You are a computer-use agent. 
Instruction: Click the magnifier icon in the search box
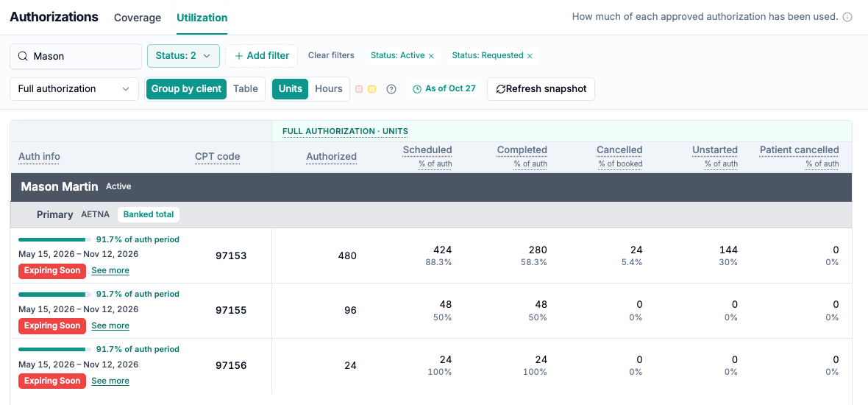(x=23, y=56)
